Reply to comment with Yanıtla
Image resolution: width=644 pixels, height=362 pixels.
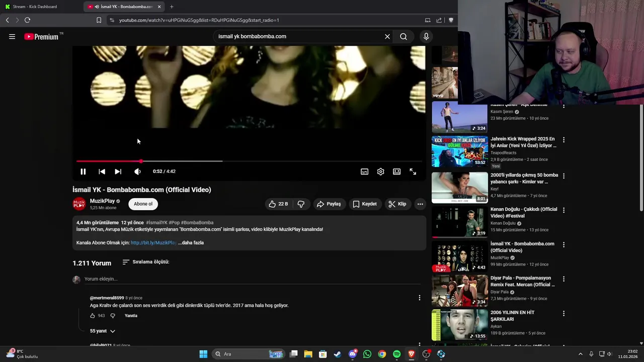click(x=131, y=316)
